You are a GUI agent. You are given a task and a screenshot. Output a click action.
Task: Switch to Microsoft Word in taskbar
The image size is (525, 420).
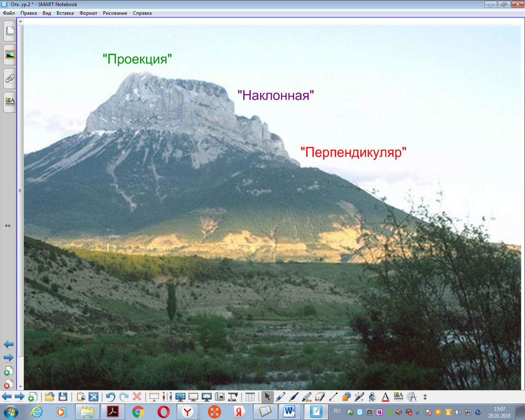(290, 412)
